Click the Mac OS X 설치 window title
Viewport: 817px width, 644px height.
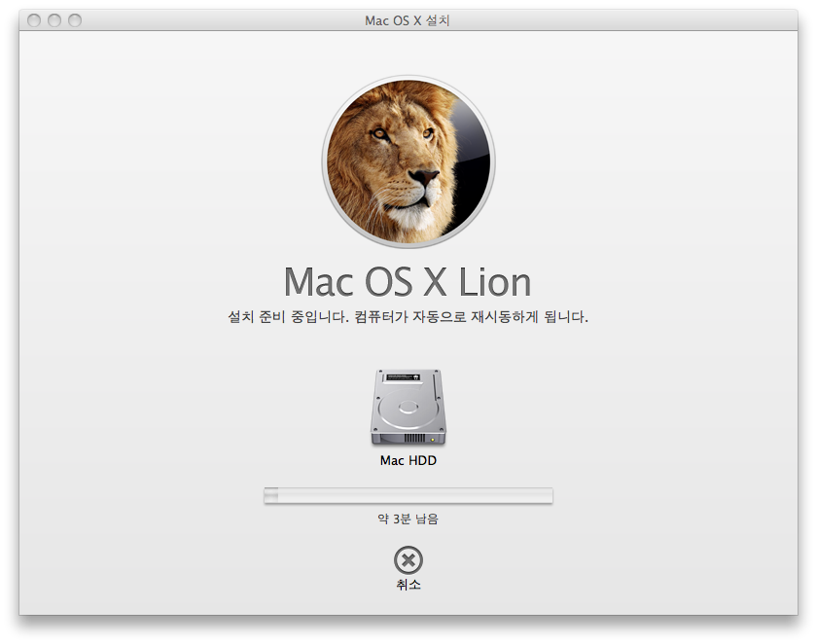click(x=407, y=20)
